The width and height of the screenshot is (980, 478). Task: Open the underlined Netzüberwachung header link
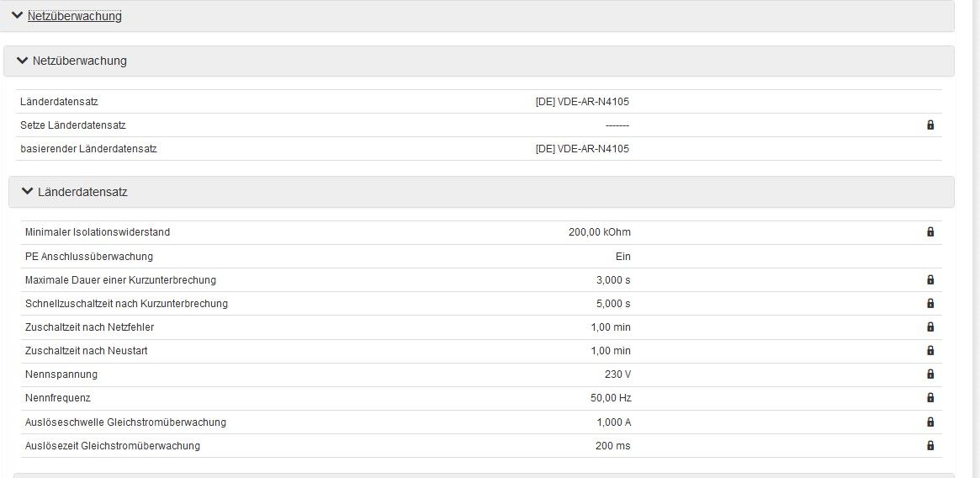pyautogui.click(x=75, y=16)
